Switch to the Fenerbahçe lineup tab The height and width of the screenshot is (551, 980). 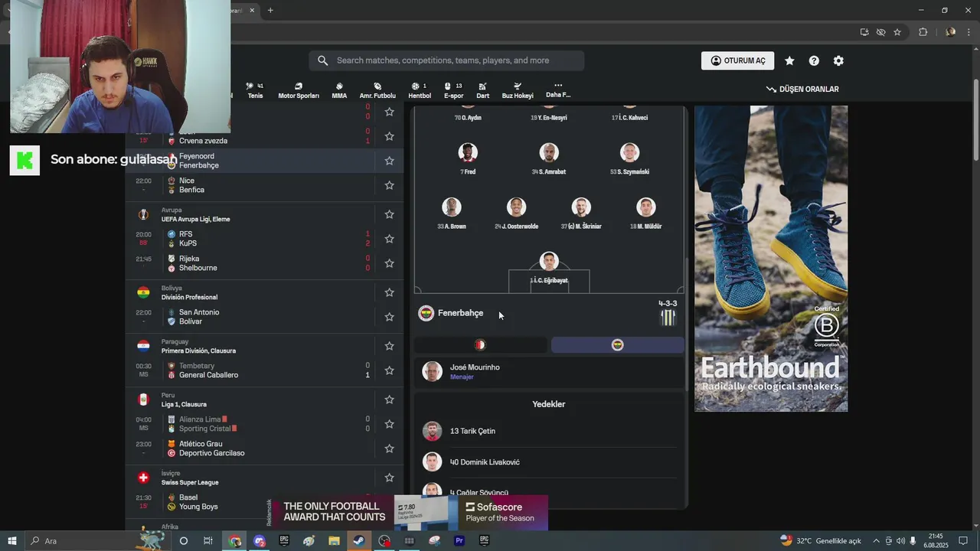(x=617, y=345)
